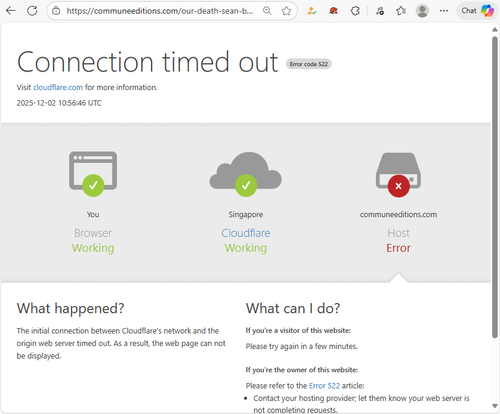500x414 pixels.
Task: Click the scrollbar down arrow
Action: [495, 406]
